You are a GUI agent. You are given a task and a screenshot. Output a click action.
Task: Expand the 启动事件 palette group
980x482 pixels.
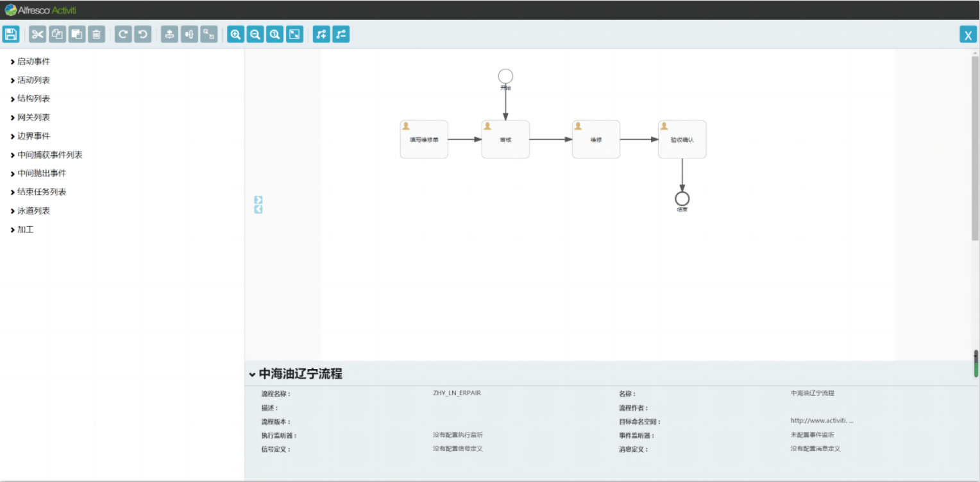pos(33,62)
